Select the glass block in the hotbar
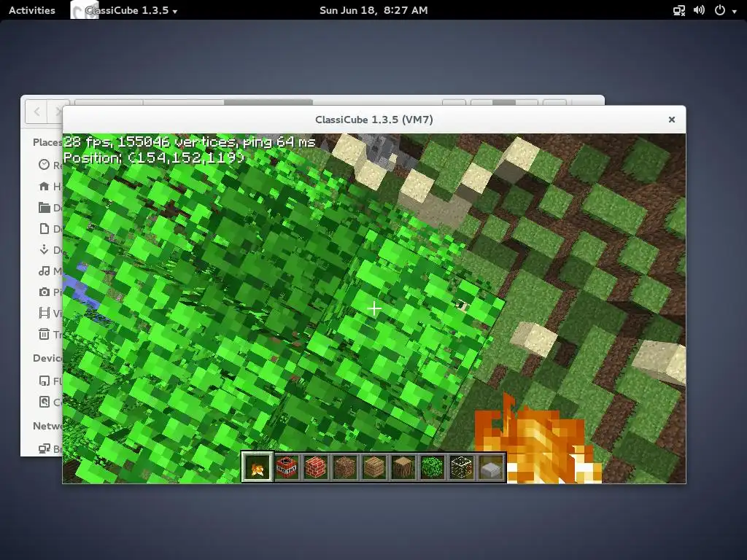Screen dimensions: 747x560 coord(462,467)
